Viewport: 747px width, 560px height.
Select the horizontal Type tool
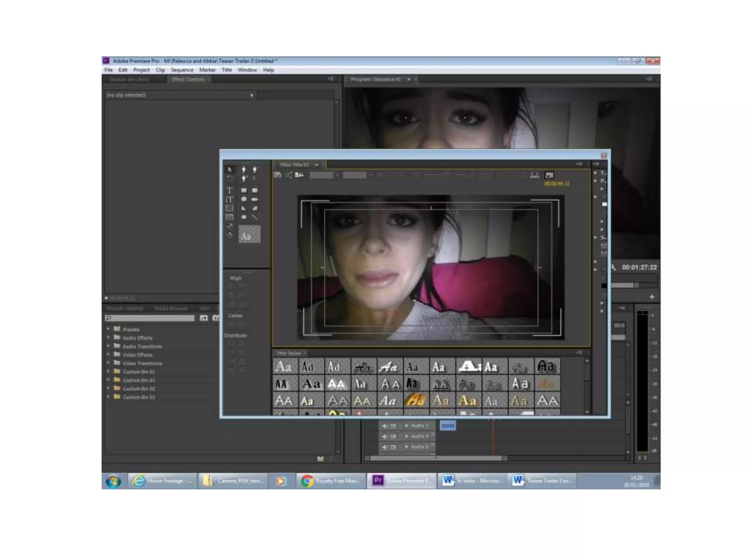229,190
